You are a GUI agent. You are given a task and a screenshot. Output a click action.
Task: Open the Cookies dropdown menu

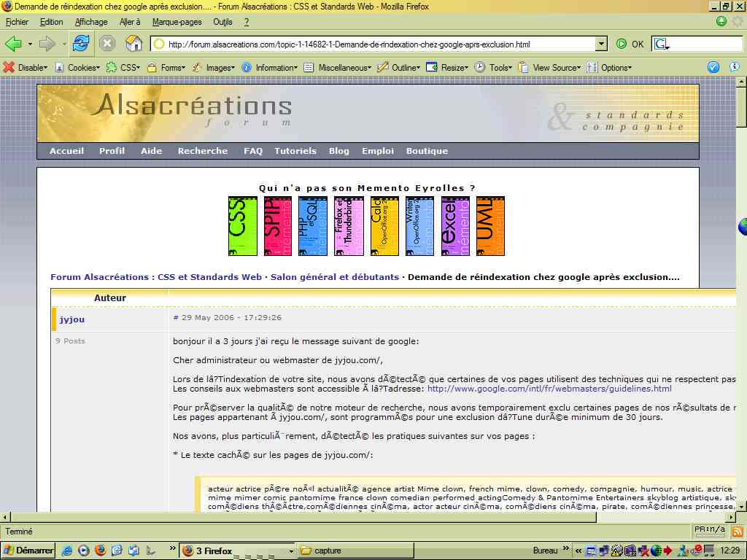click(77, 68)
